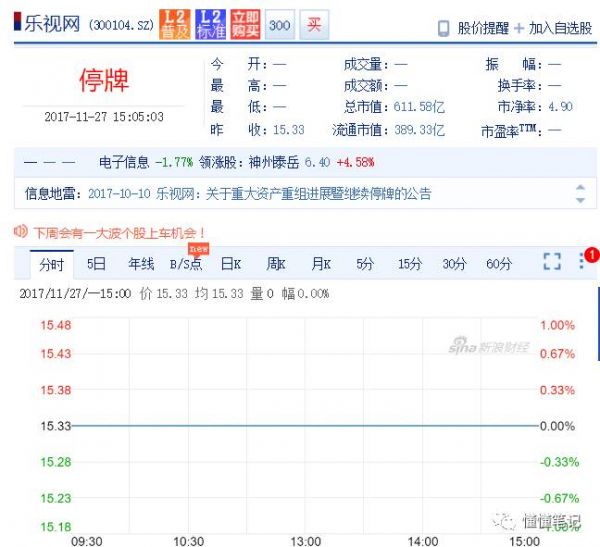Click the speaker icon beside the promo
The image size is (600, 547).
[x=21, y=231]
